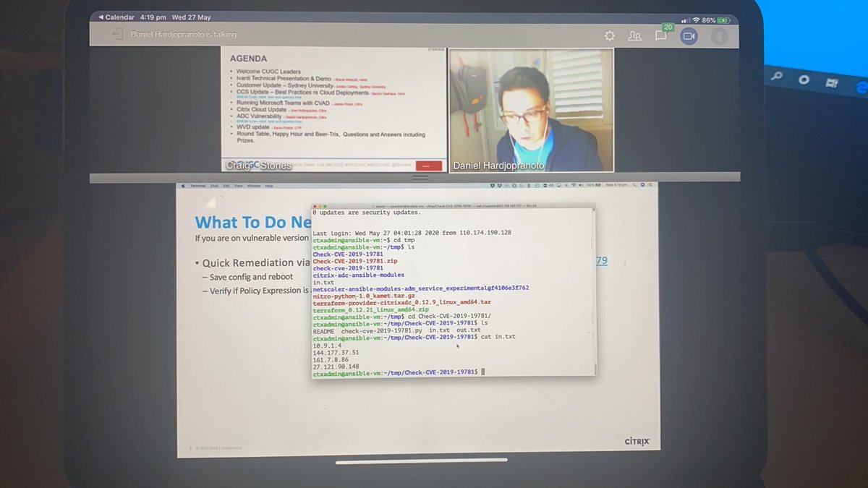Screen dimensions: 868x488
Task: Click 'README' in the Terminal listing
Action: point(323,330)
